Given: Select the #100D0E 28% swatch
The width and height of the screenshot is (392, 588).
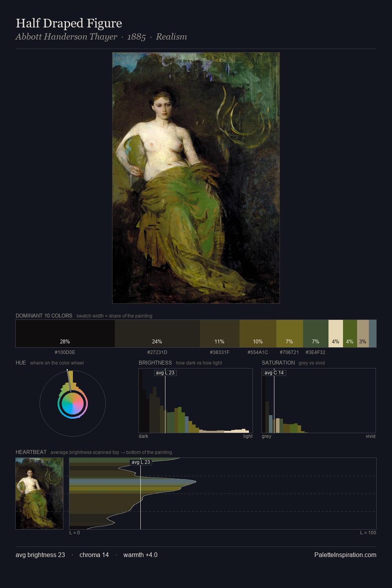Looking at the screenshot, I should click(x=65, y=334).
